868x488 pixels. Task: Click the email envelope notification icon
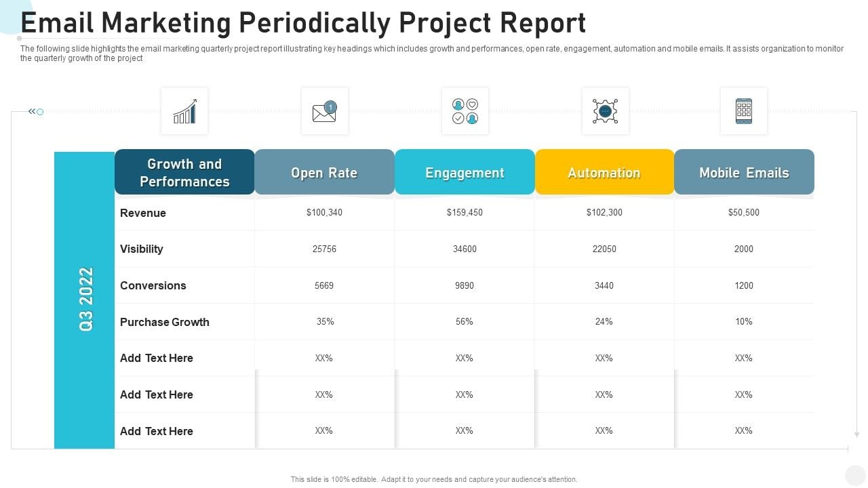tap(325, 111)
